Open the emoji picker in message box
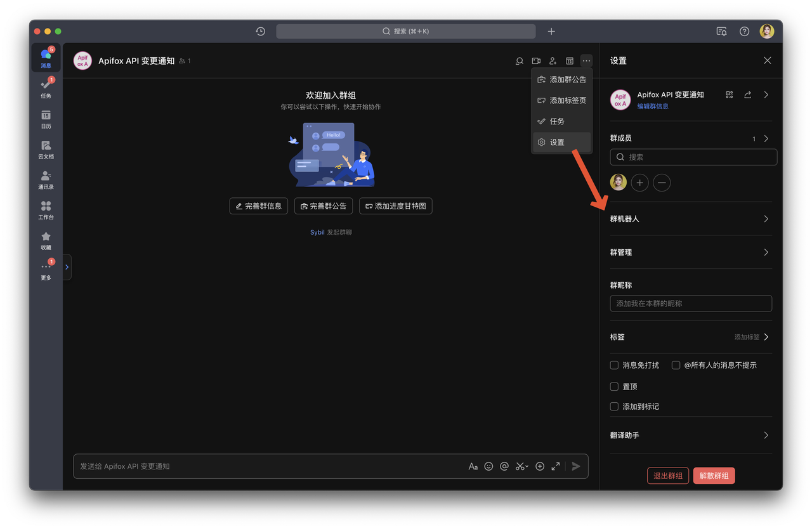 [x=488, y=466]
